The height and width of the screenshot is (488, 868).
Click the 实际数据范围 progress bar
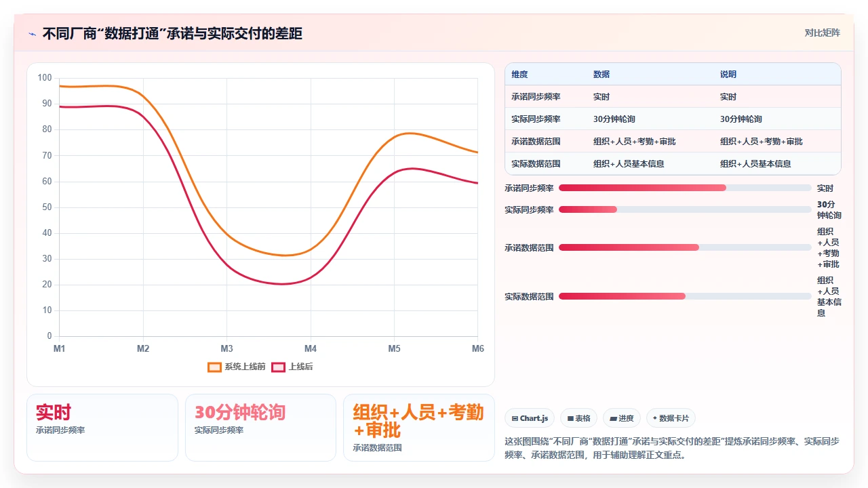tap(685, 296)
